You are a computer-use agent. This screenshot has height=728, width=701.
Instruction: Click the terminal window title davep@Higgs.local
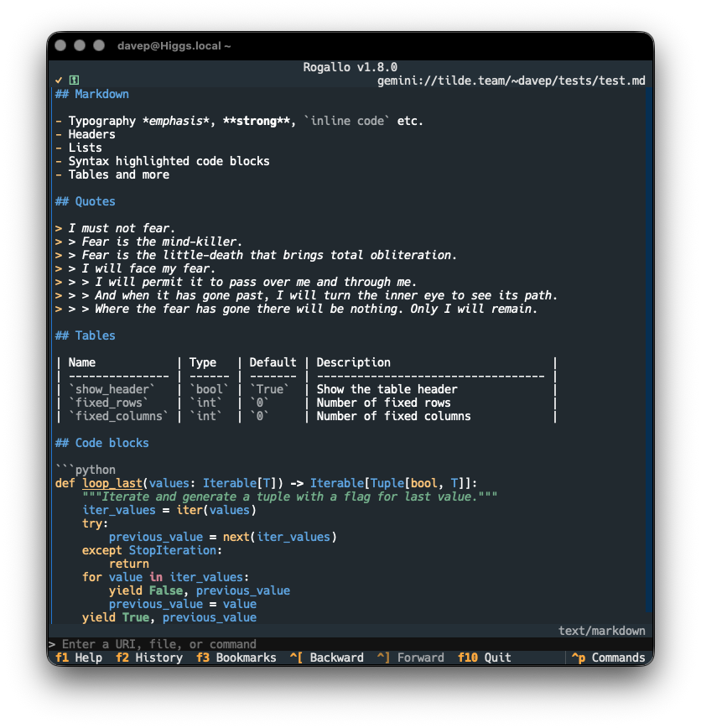click(x=174, y=46)
